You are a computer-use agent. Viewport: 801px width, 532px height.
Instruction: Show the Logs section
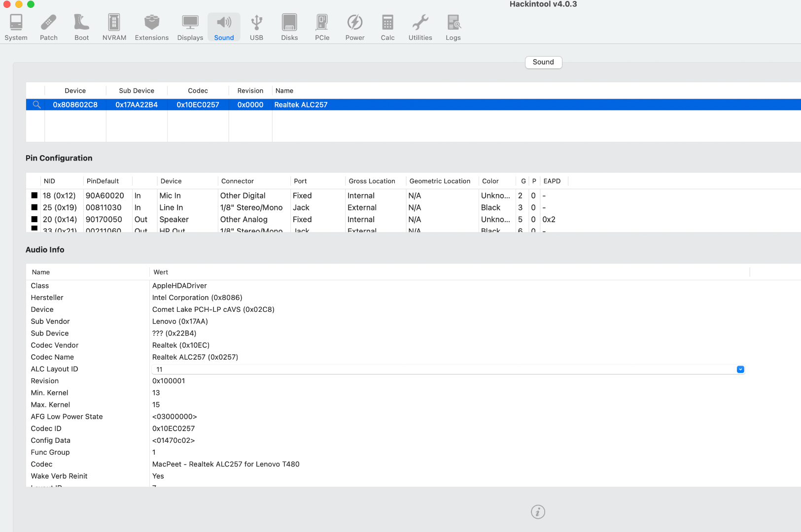coord(453,27)
